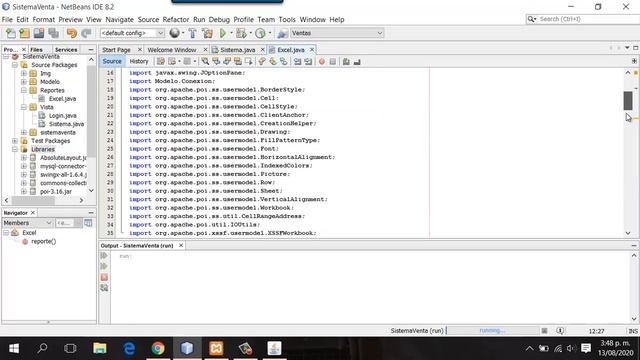The width and height of the screenshot is (640, 360).
Task: Open Output panel settings icon
Action: click(x=104, y=288)
